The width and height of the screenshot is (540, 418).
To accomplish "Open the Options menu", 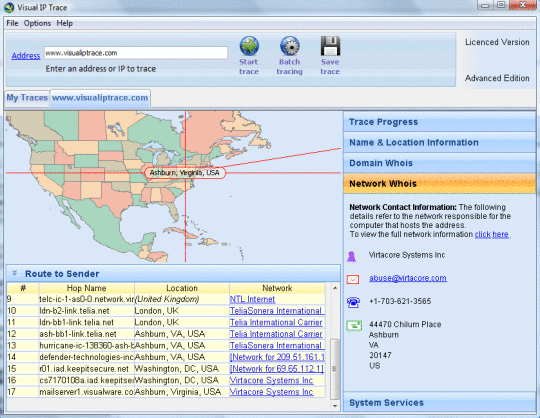I will coord(37,23).
